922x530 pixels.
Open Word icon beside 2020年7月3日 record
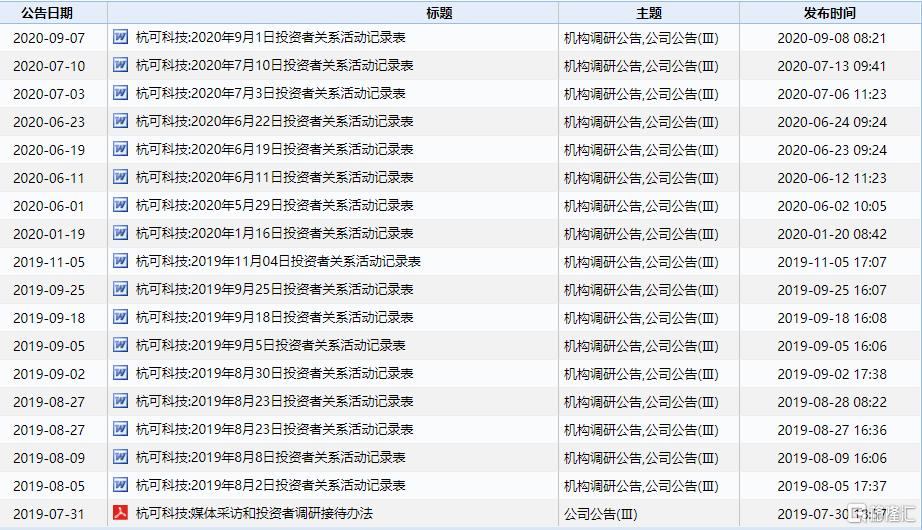click(x=120, y=93)
